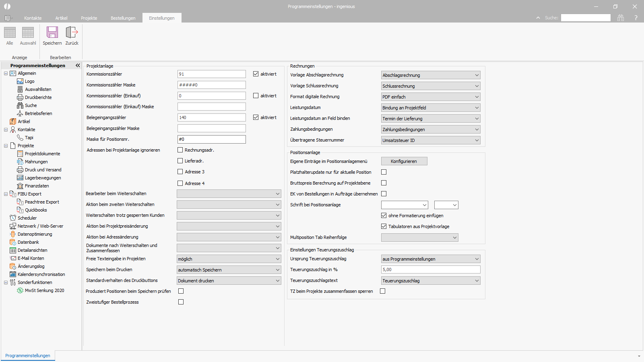
Task: Open the application menu button
Action: pos(8,18)
